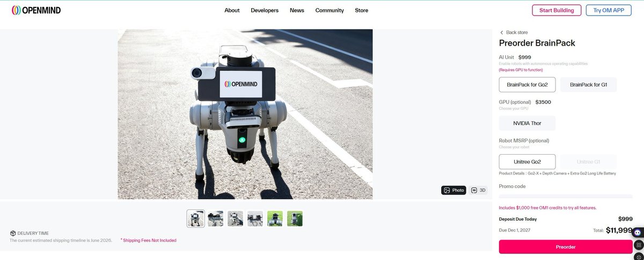644x260 pixels.
Task: Click the 'Requires GPU to function' note
Action: click(x=521, y=70)
